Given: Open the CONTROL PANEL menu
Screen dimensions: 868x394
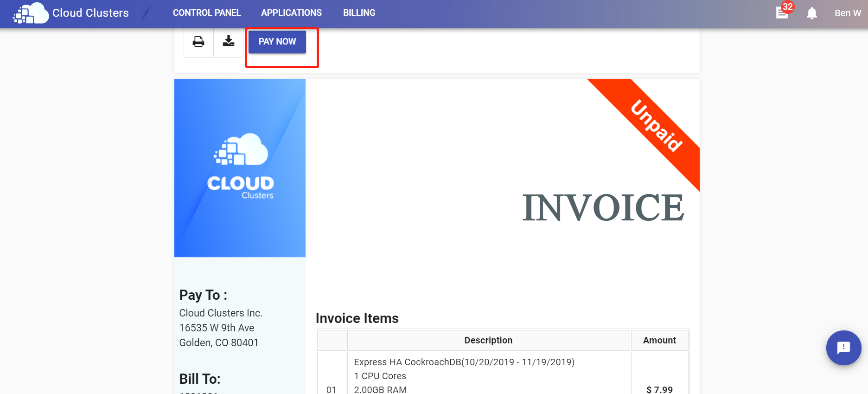Looking at the screenshot, I should [207, 13].
